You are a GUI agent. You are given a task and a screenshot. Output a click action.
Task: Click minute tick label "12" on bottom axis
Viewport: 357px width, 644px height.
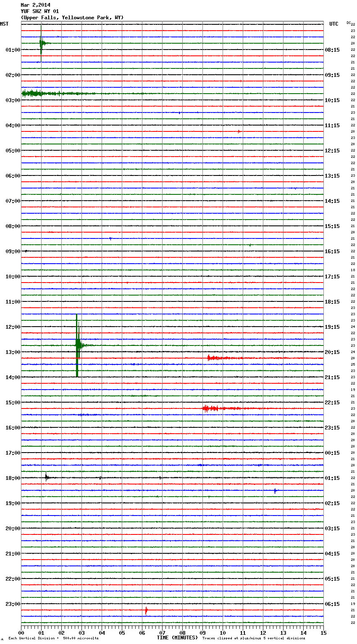263,633
